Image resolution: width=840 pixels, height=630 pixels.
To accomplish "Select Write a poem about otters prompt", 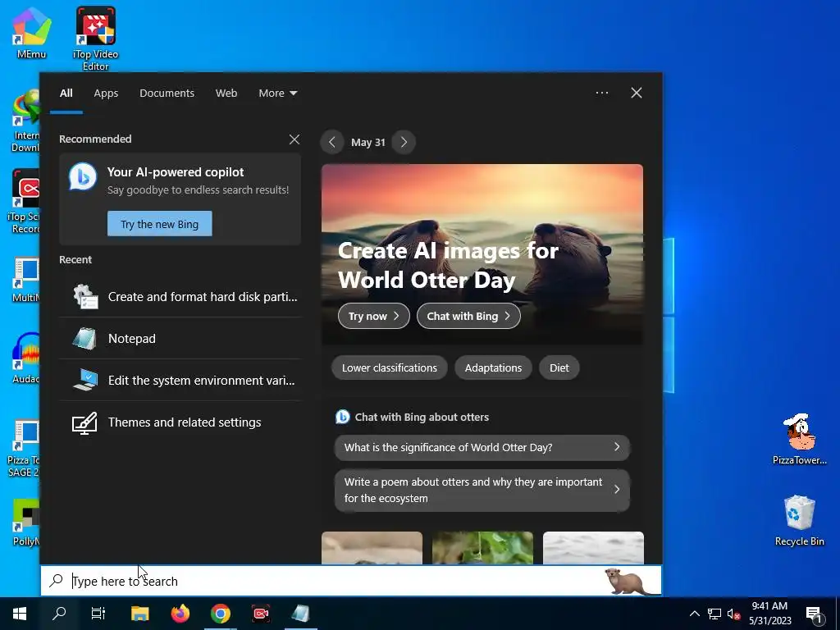I will 482,491.
